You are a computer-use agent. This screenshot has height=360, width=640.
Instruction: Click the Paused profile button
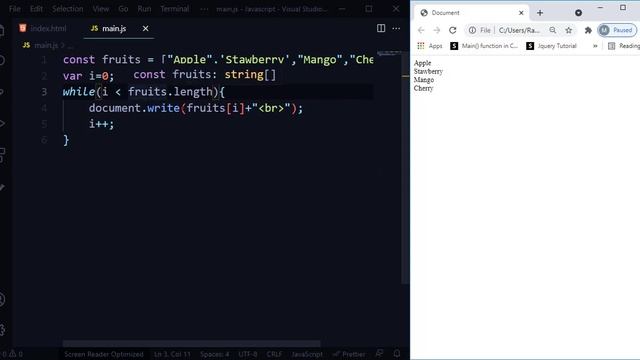[617, 30]
